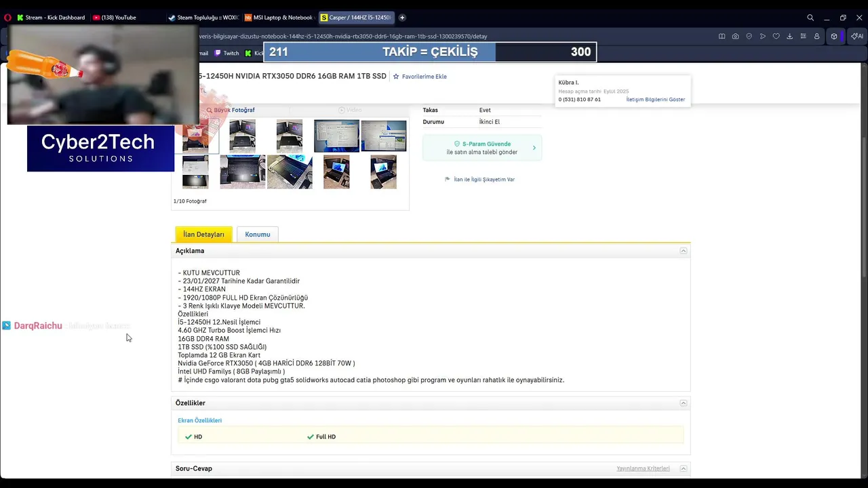Screen dimensions: 868x488
Task: Open the downloads icon
Action: point(789,36)
